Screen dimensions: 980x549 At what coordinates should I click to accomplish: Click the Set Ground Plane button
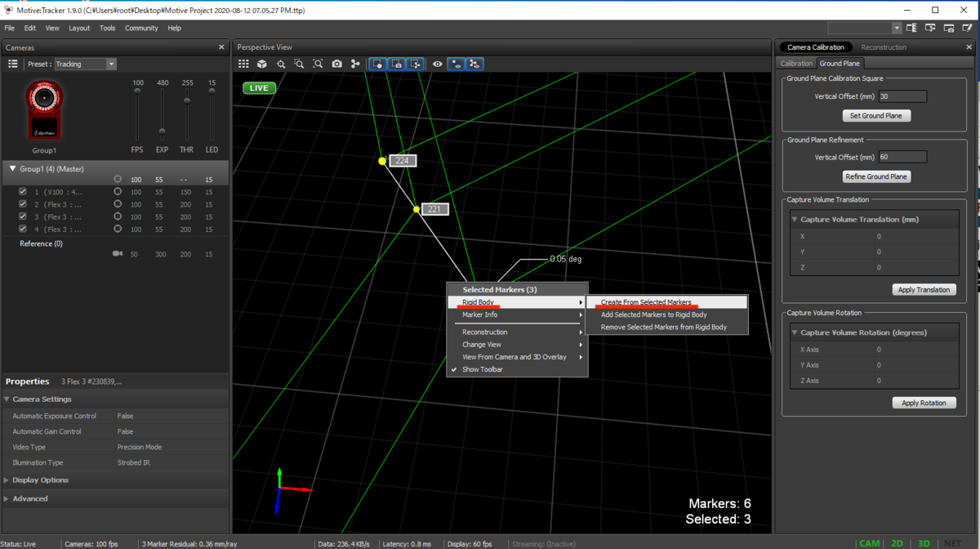(876, 116)
